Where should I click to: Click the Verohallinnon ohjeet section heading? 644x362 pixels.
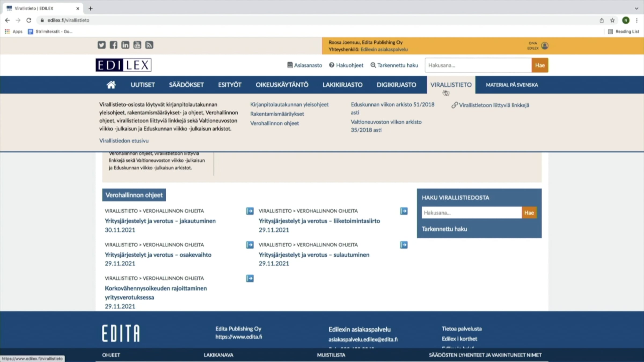pyautogui.click(x=134, y=195)
